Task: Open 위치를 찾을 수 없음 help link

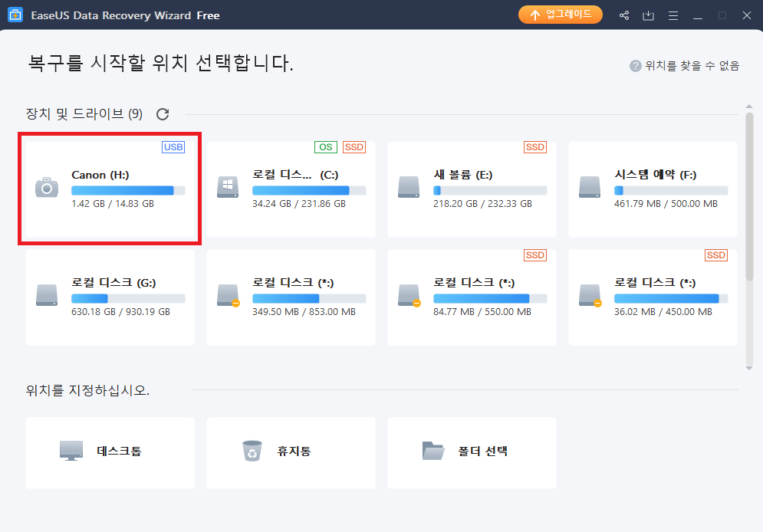Action: tap(692, 66)
